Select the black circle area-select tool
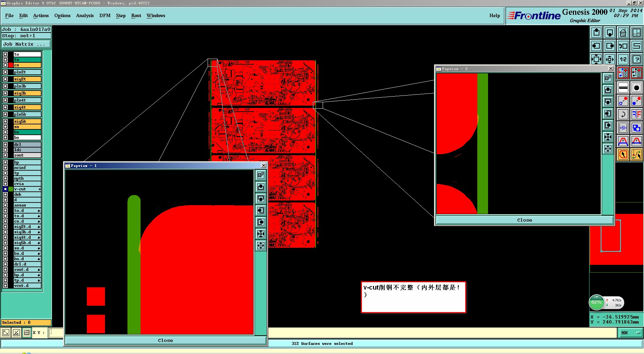The height and width of the screenshot is (354, 644). pos(637,87)
